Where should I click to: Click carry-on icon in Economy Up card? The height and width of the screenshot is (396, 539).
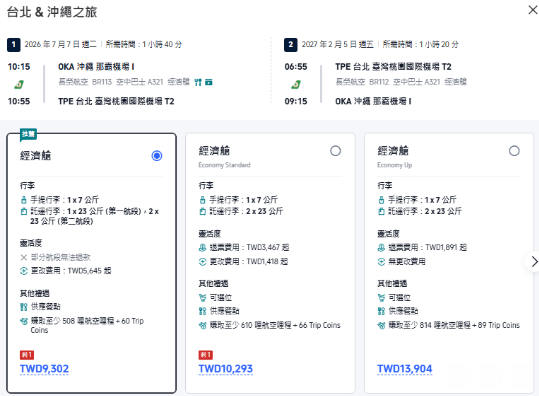pos(381,200)
